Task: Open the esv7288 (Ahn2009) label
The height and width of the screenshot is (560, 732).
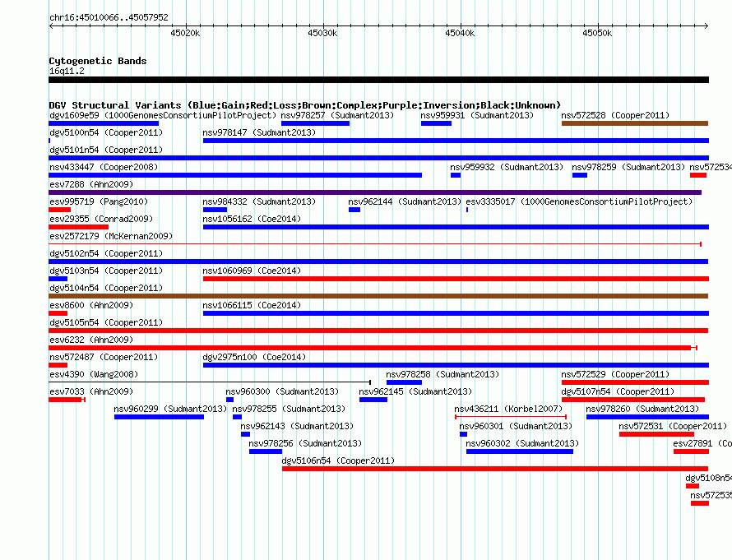Action: click(91, 184)
